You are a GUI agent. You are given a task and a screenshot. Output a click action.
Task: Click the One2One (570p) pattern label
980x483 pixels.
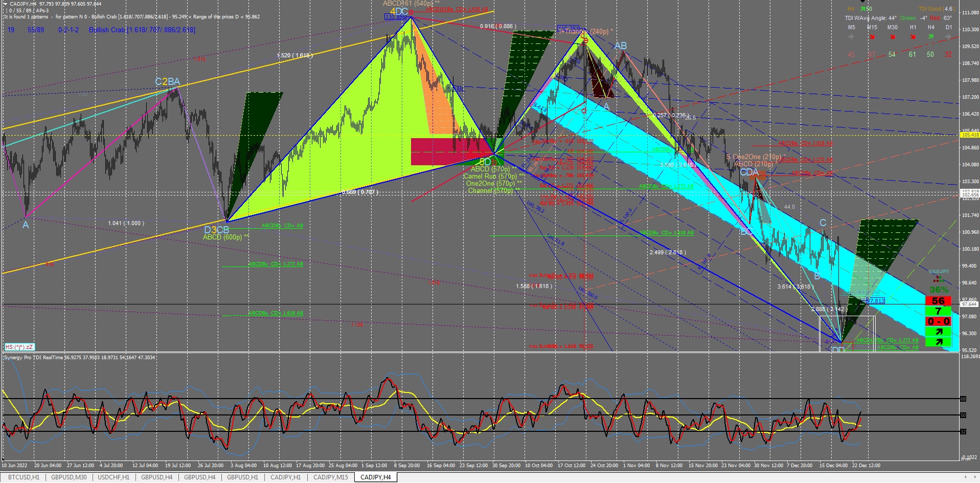click(x=494, y=183)
